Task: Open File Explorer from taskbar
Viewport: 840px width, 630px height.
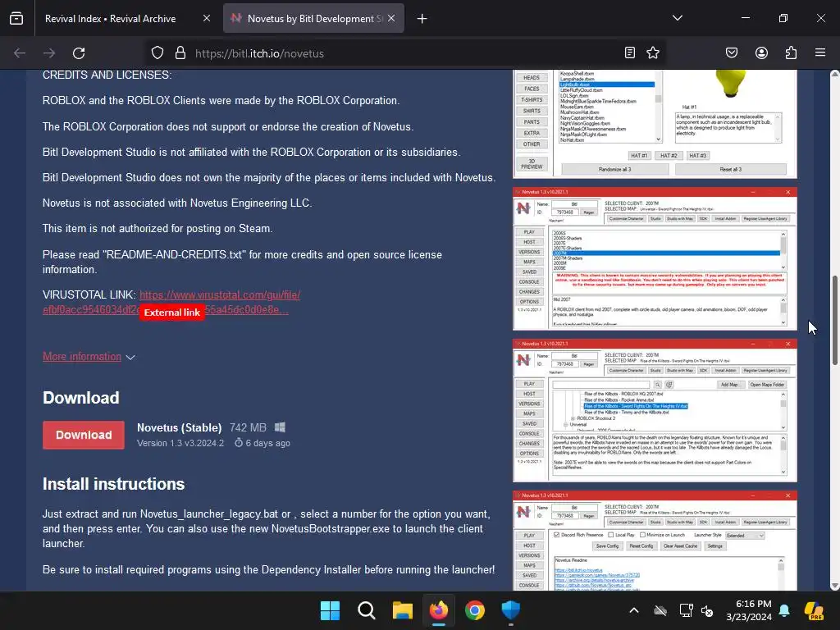Action: point(402,610)
